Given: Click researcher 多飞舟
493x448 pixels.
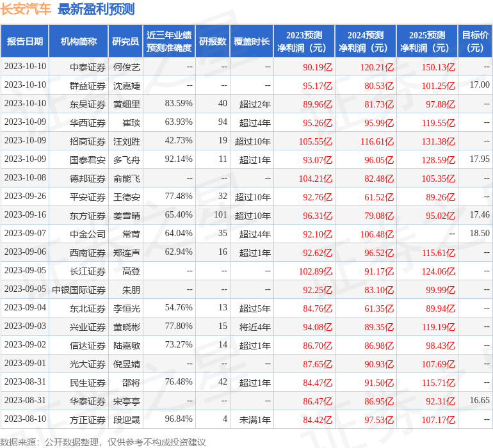Looking at the screenshot, I should point(126,160).
